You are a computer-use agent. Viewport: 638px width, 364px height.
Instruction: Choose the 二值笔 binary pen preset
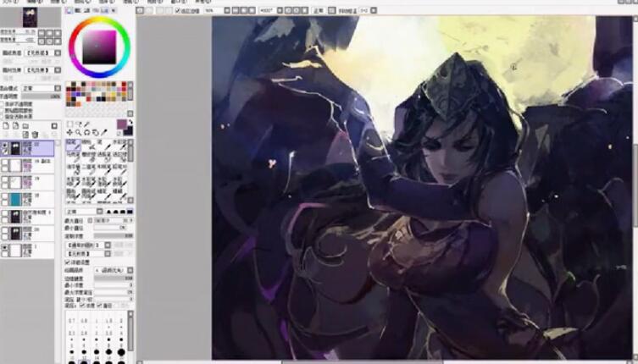tap(88, 169)
